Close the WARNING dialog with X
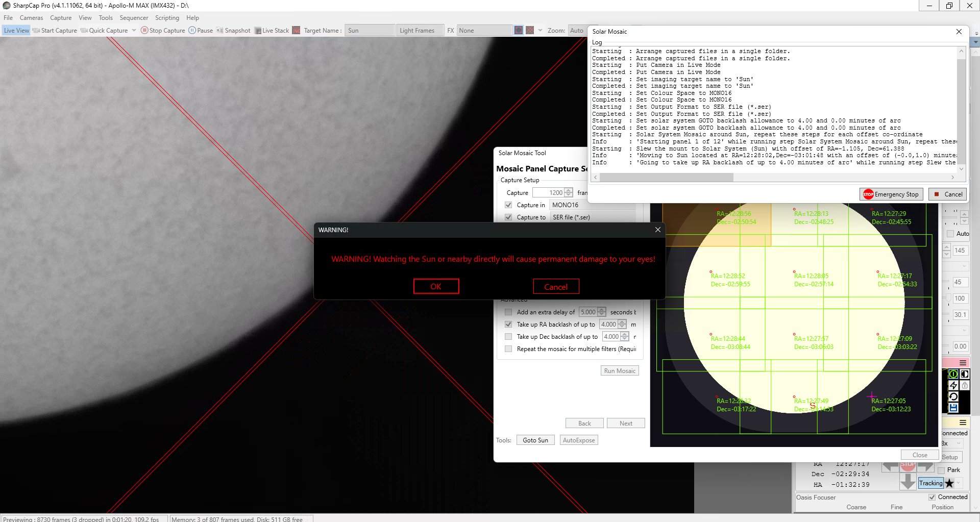 tap(658, 230)
